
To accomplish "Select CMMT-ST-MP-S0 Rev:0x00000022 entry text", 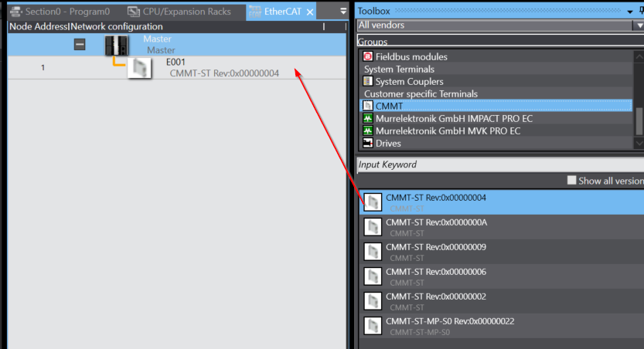I will pos(450,321).
